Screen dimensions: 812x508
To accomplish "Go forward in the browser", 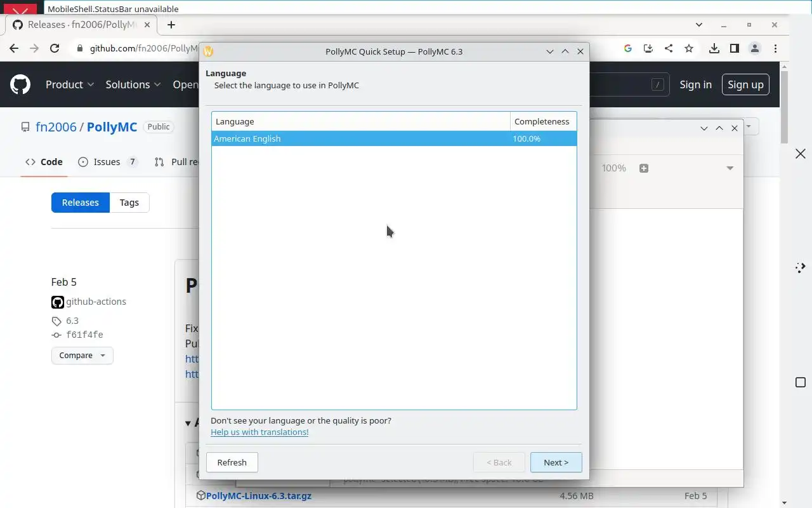I will click(34, 48).
